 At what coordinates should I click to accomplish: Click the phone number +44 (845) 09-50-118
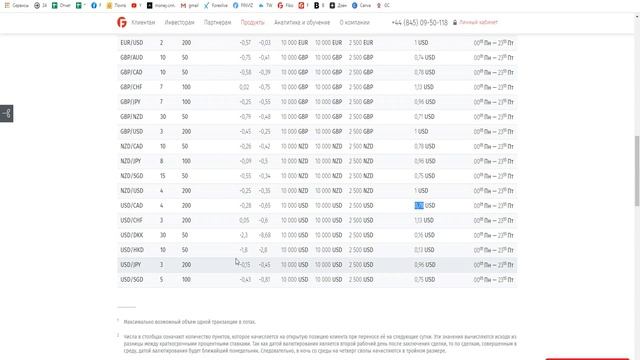[420, 22]
